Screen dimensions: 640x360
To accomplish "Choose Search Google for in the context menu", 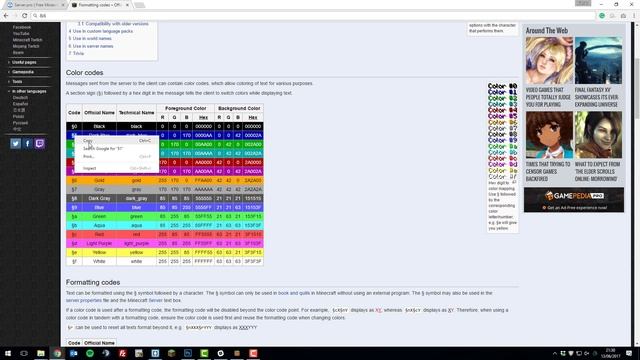I will pos(117,149).
